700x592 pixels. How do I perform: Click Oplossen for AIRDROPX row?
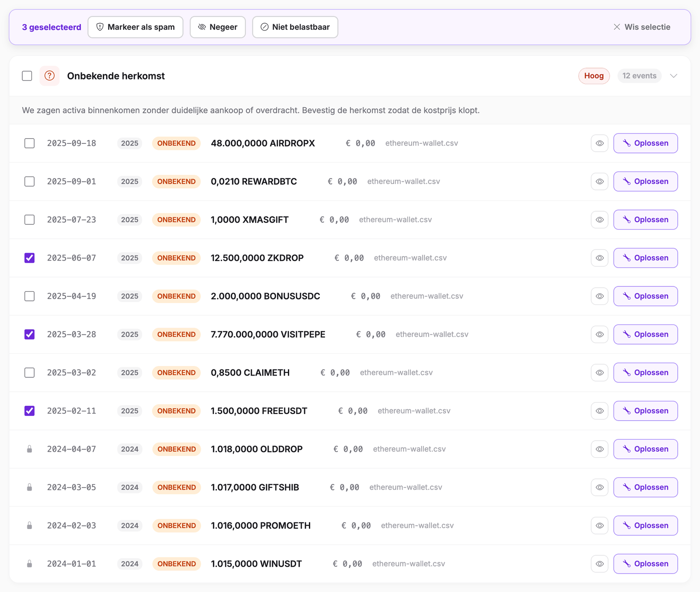[x=645, y=143]
